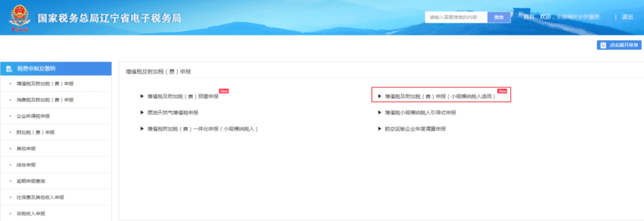Image resolution: width=644 pixels, height=221 pixels.
Task: Open 原油天然气增值税申报 link
Action: point(173,113)
